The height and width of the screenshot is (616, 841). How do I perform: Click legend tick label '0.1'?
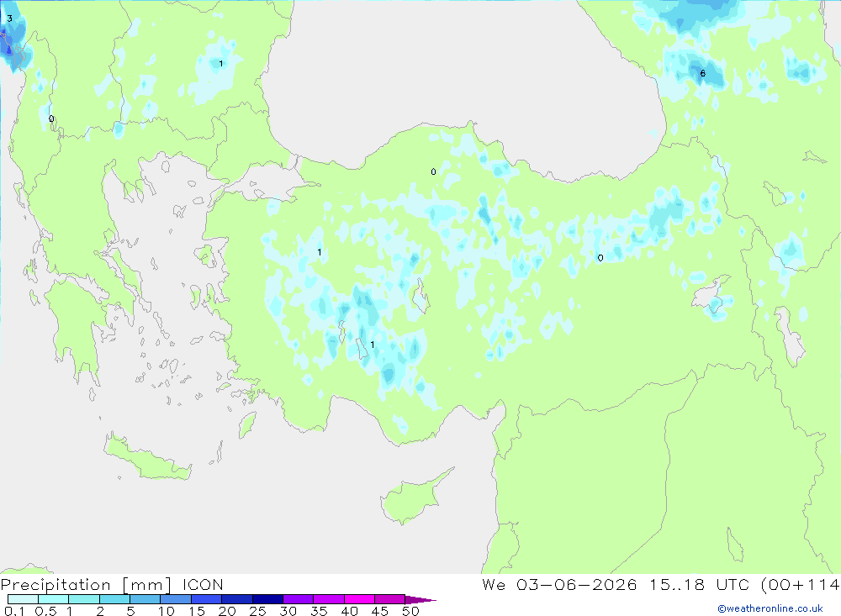pos(14,611)
